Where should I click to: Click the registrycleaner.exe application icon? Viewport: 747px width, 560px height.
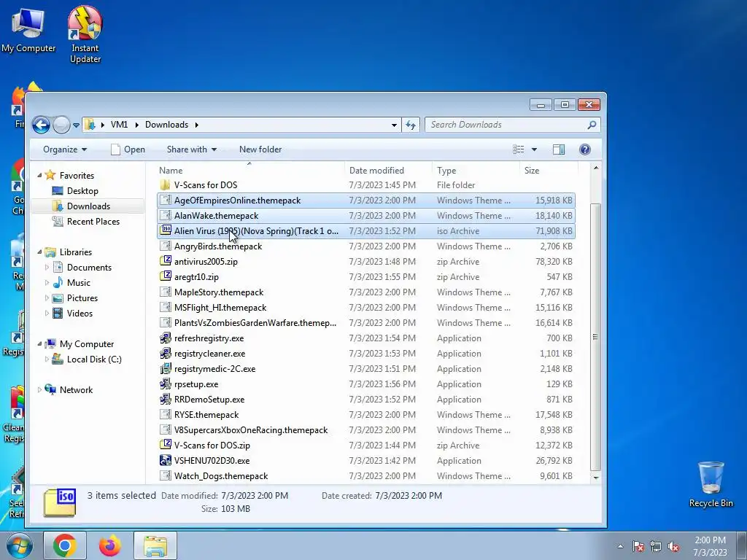tap(166, 353)
